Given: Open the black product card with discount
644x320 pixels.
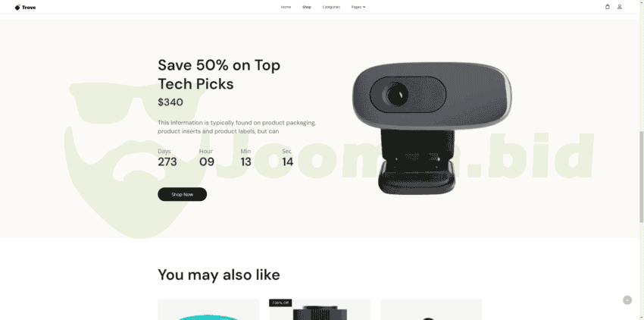Looking at the screenshot, I should coord(320,309).
